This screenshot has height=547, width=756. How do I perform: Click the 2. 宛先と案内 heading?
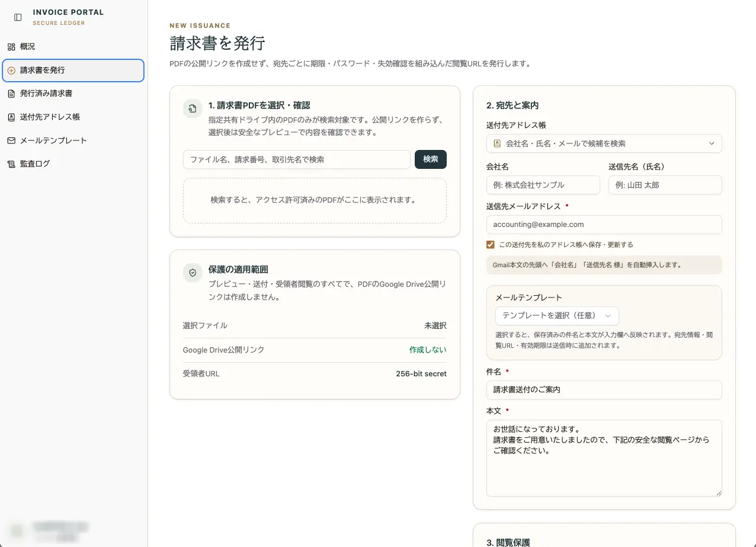click(512, 105)
